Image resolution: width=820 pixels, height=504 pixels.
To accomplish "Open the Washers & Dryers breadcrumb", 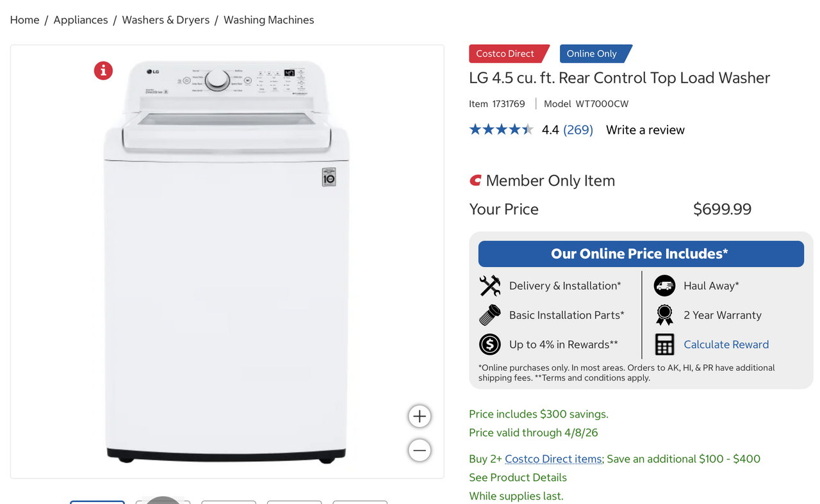I will [166, 20].
